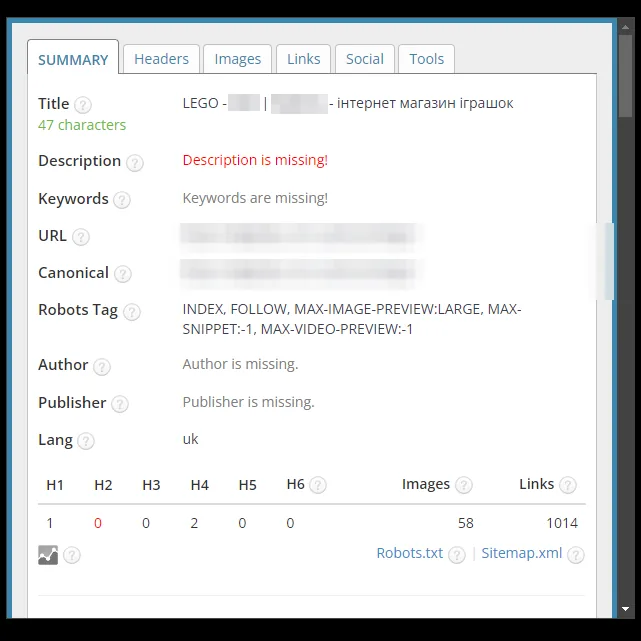This screenshot has width=641, height=641.
Task: Click the 'uk' language value
Action: [x=191, y=439]
